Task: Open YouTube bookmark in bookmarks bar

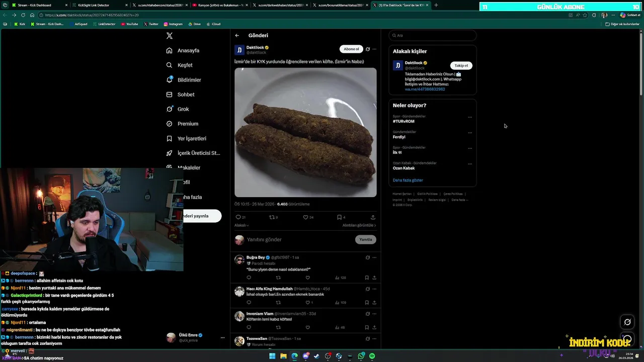Action: point(129,24)
